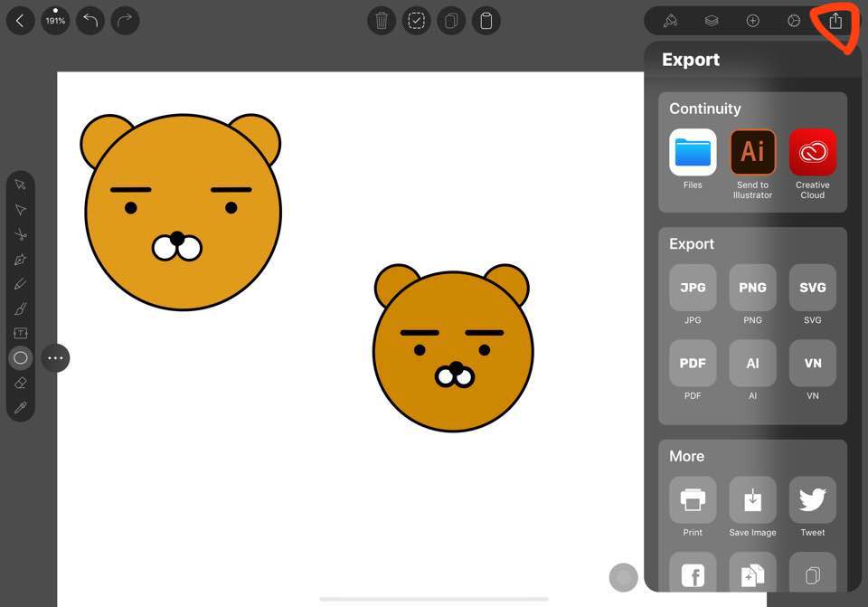Share to Facebook

(x=693, y=572)
